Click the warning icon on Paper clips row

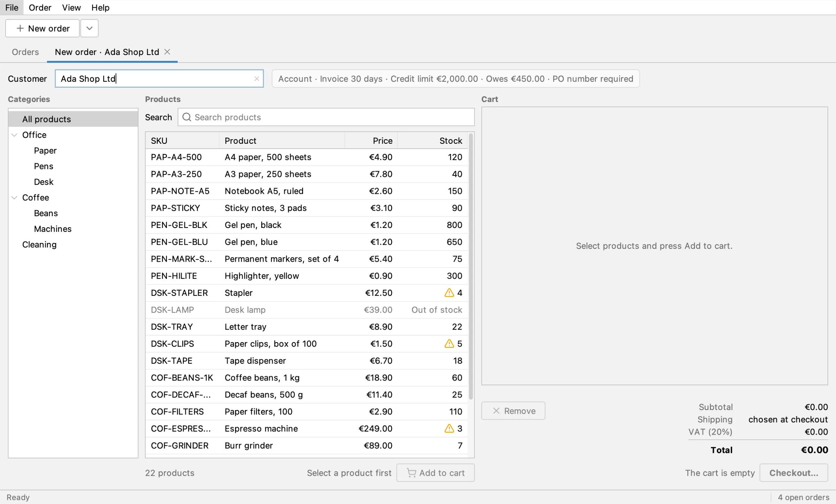click(x=449, y=344)
